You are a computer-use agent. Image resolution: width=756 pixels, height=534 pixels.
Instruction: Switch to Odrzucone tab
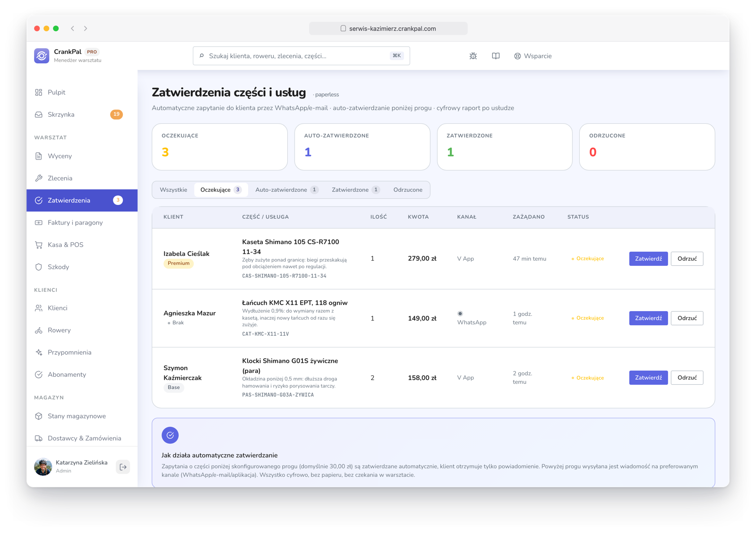tap(408, 190)
